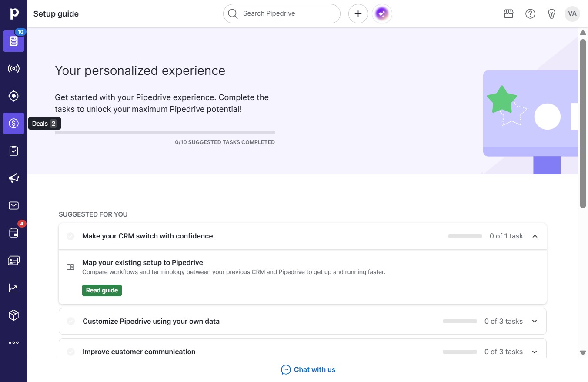The height and width of the screenshot is (382, 588).
Task: Click progress bar of Customize Pipedrive row
Action: [460, 321]
